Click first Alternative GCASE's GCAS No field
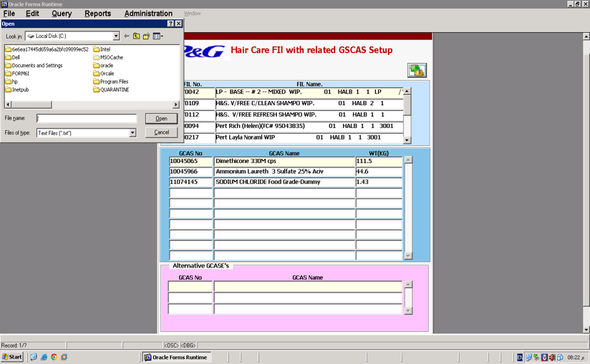Image resolution: width=590 pixels, height=364 pixels. [x=190, y=287]
